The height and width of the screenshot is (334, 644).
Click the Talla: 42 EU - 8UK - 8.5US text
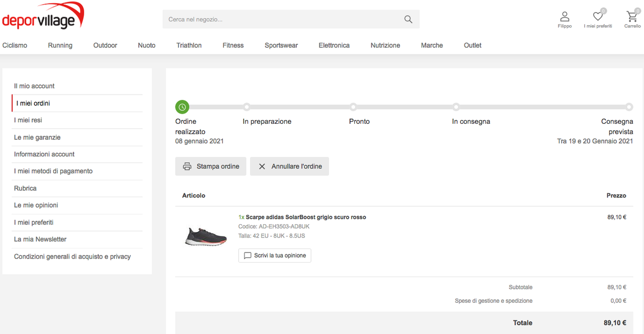coord(272,236)
